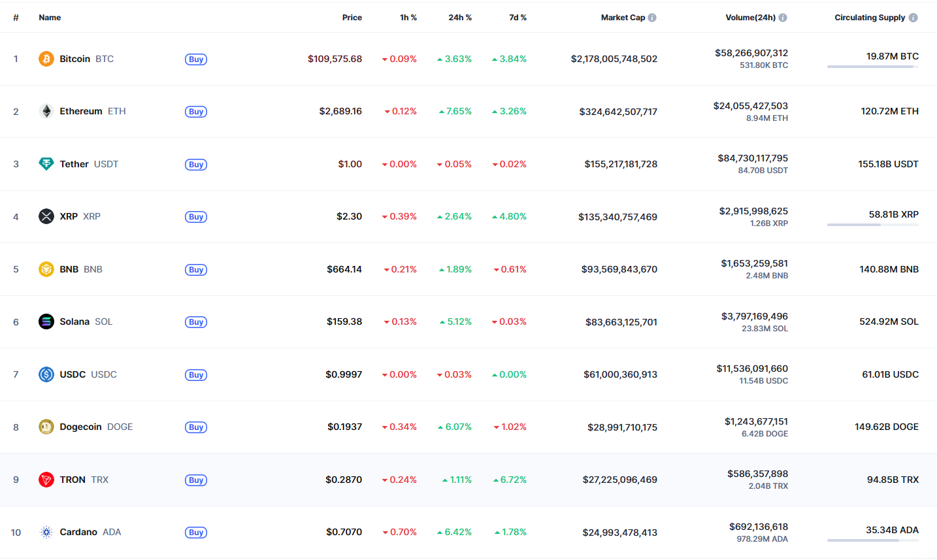
Task: Click USDC market cap $61,000,360,913
Action: (621, 374)
